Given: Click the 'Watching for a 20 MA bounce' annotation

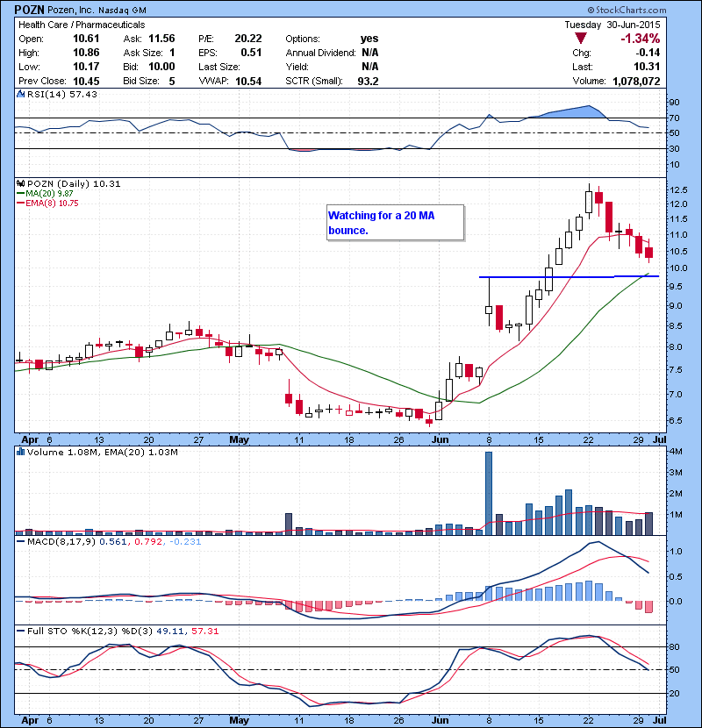Looking at the screenshot, I should tap(396, 223).
